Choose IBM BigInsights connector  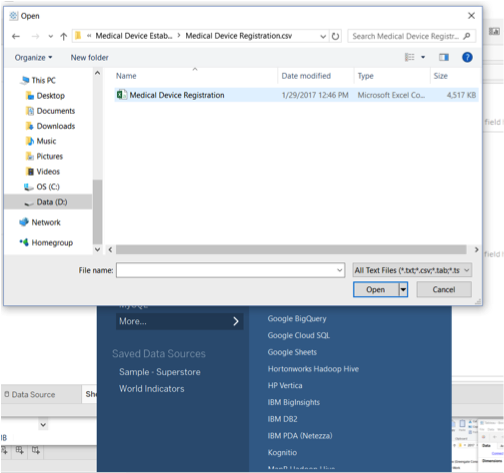click(x=293, y=402)
